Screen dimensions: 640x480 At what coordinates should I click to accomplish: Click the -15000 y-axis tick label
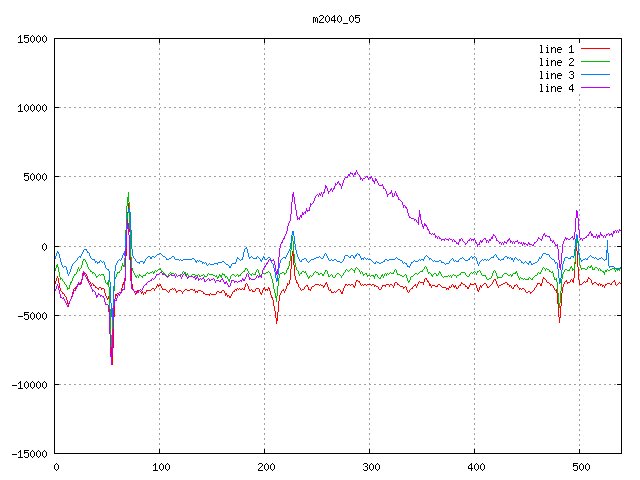(29, 454)
